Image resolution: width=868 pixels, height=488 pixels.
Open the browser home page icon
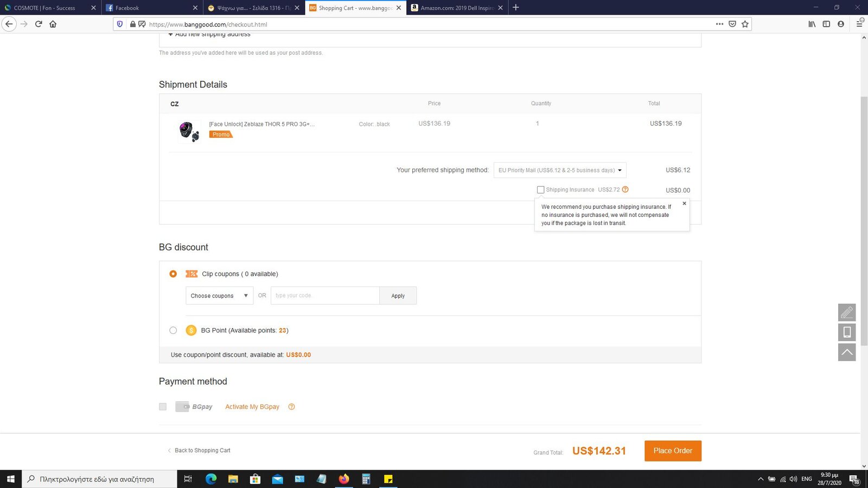coord(53,24)
